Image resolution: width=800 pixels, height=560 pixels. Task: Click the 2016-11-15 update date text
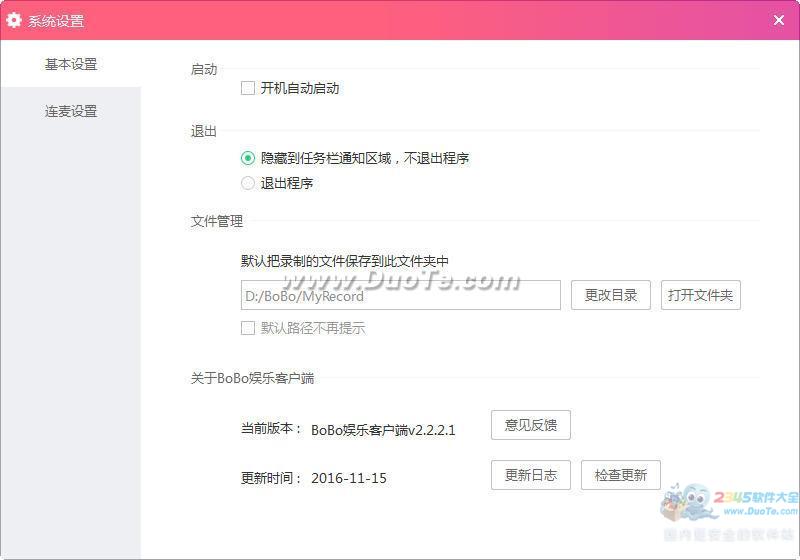coord(348,478)
